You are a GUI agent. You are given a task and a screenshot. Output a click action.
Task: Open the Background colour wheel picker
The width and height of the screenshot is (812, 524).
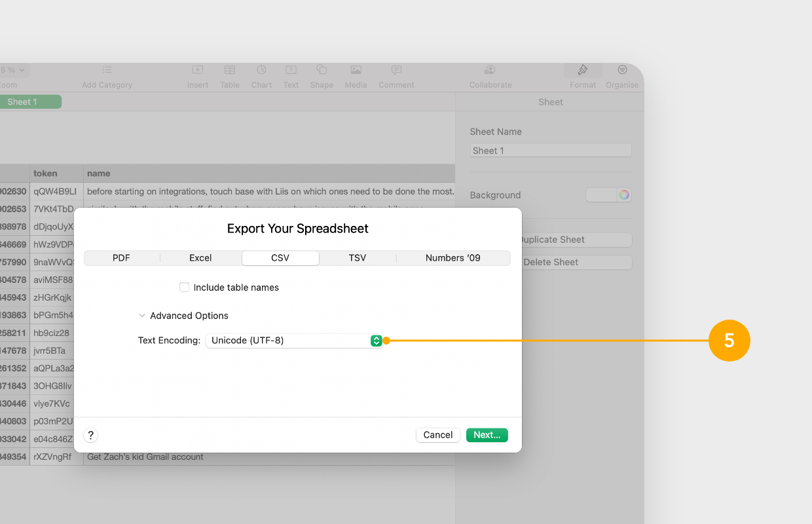point(624,195)
